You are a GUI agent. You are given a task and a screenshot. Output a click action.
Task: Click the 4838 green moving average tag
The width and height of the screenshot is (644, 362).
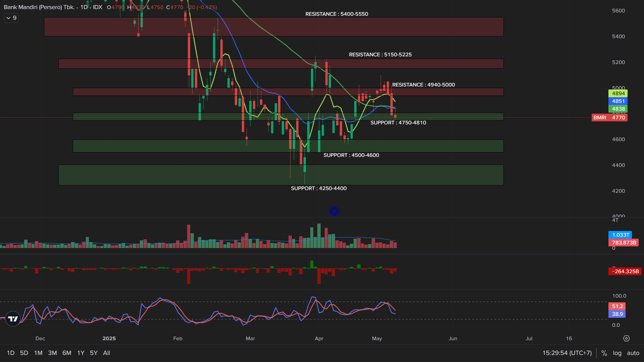618,109
